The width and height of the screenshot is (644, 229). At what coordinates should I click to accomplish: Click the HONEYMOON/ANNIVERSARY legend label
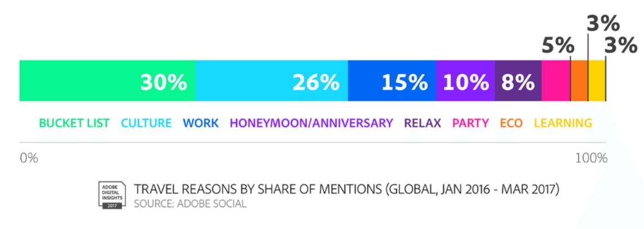pyautogui.click(x=312, y=123)
